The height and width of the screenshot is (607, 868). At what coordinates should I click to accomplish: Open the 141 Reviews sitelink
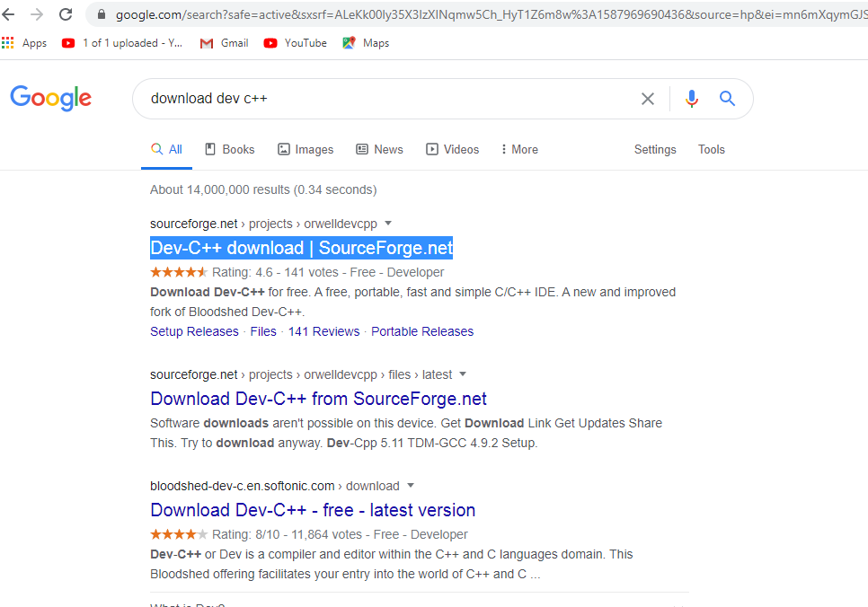pyautogui.click(x=323, y=331)
